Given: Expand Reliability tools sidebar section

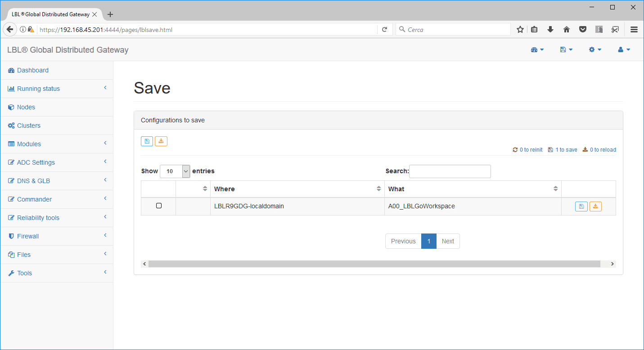Looking at the screenshot, I should click(x=57, y=218).
